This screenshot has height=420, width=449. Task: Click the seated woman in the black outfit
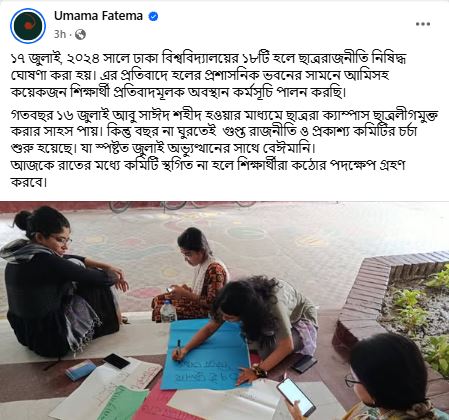pos(58,283)
